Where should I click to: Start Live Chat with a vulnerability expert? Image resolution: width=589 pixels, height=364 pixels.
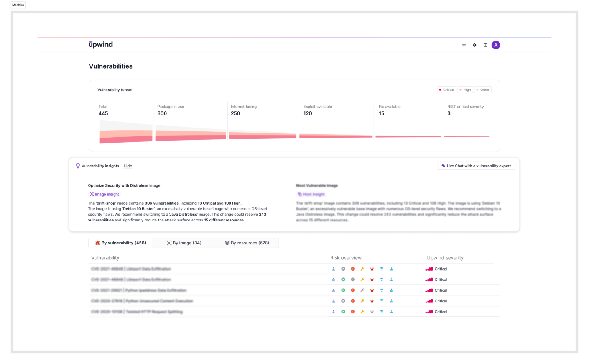coord(476,166)
